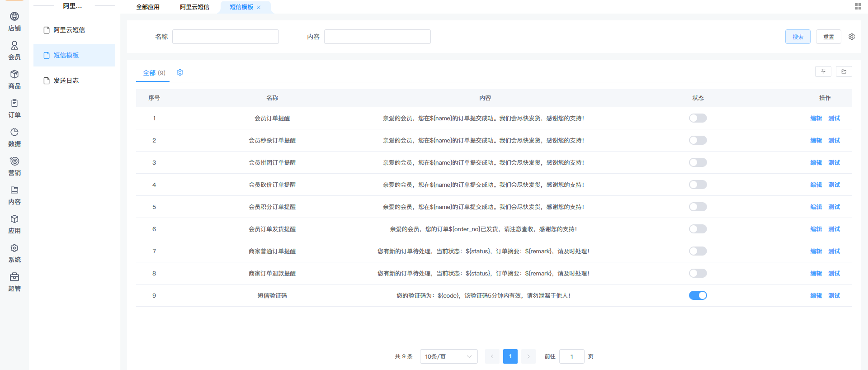The image size is (868, 370).
Task: Click the 搜索 search button
Action: pos(798,37)
